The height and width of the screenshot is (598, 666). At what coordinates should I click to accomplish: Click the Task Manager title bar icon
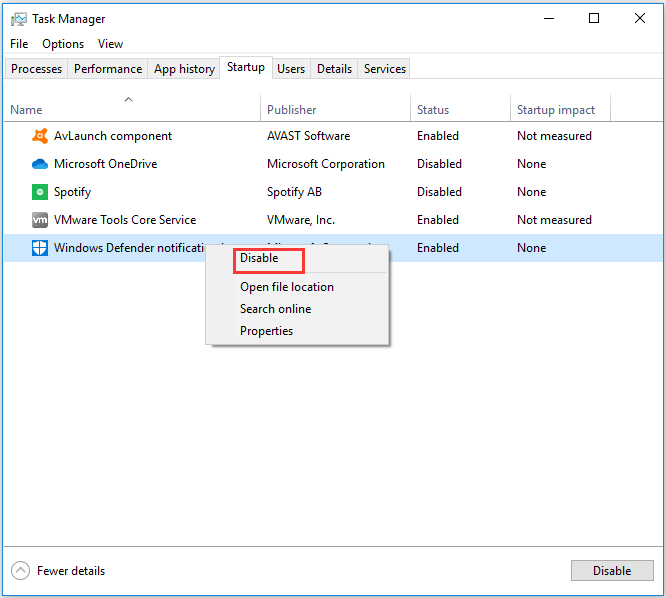(x=19, y=19)
